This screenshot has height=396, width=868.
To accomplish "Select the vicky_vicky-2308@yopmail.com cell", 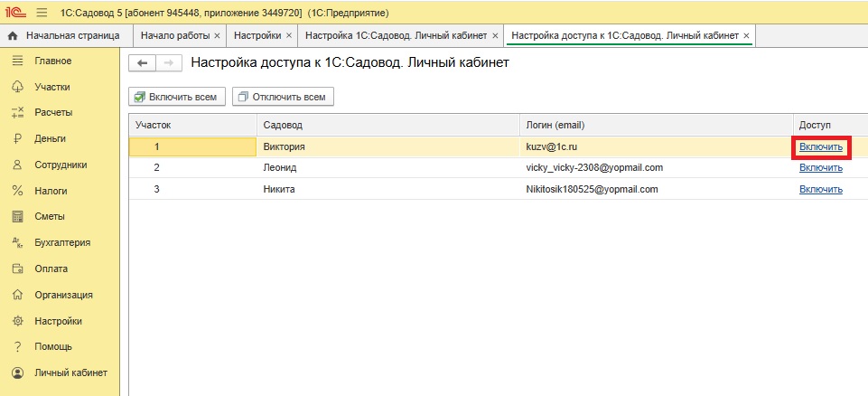I will (x=656, y=168).
